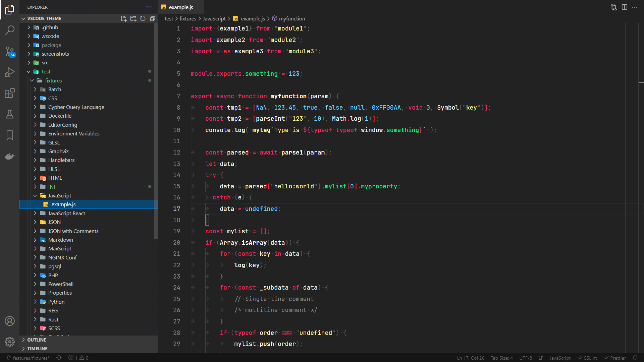Click myfunction in the breadcrumb
The image size is (644, 362).
click(292, 18)
